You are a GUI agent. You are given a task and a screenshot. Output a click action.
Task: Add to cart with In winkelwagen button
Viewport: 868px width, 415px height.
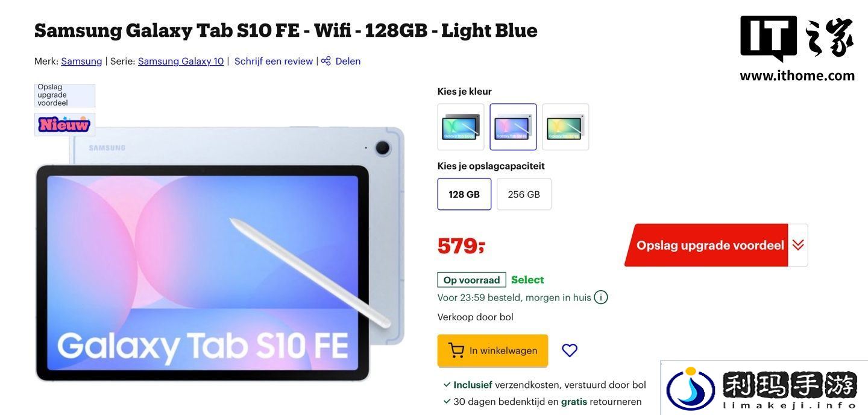click(492, 350)
